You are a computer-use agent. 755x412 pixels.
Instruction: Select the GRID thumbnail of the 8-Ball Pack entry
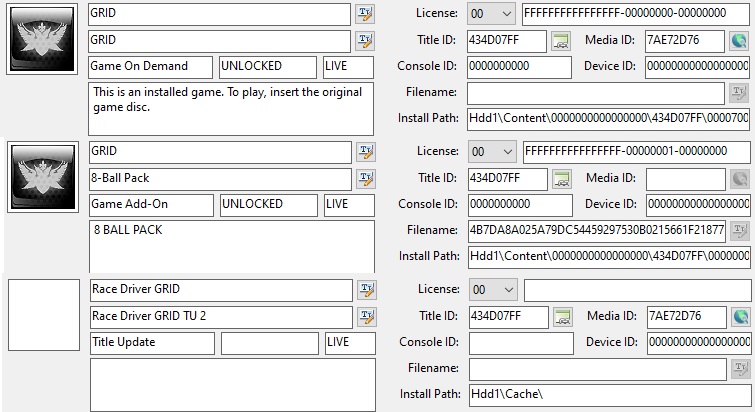pyautogui.click(x=43, y=177)
